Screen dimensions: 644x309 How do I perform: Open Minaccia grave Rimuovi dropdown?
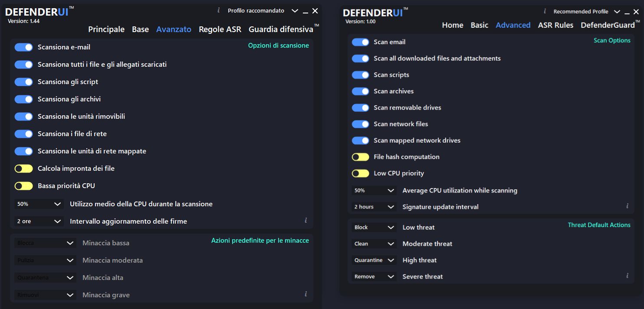[x=45, y=295]
